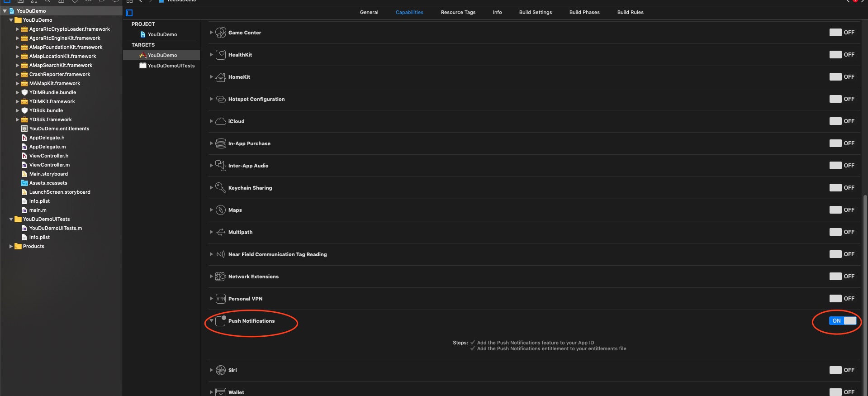868x396 pixels.
Task: Click the Keychain Sharing key icon
Action: pyautogui.click(x=221, y=188)
